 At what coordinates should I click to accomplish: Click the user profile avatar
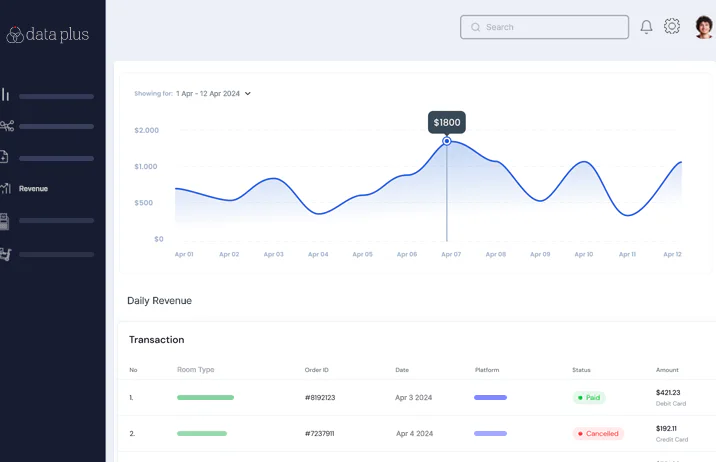coord(704,27)
